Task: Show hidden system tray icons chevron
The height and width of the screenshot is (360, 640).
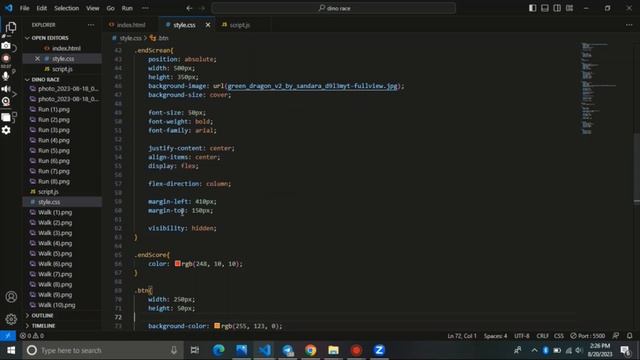Action: click(534, 350)
